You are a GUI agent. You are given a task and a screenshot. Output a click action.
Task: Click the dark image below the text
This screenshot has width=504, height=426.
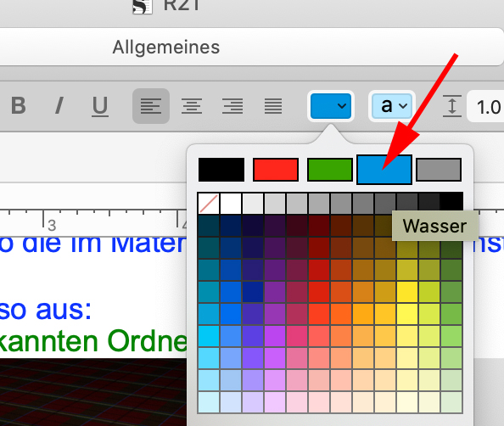(x=93, y=392)
